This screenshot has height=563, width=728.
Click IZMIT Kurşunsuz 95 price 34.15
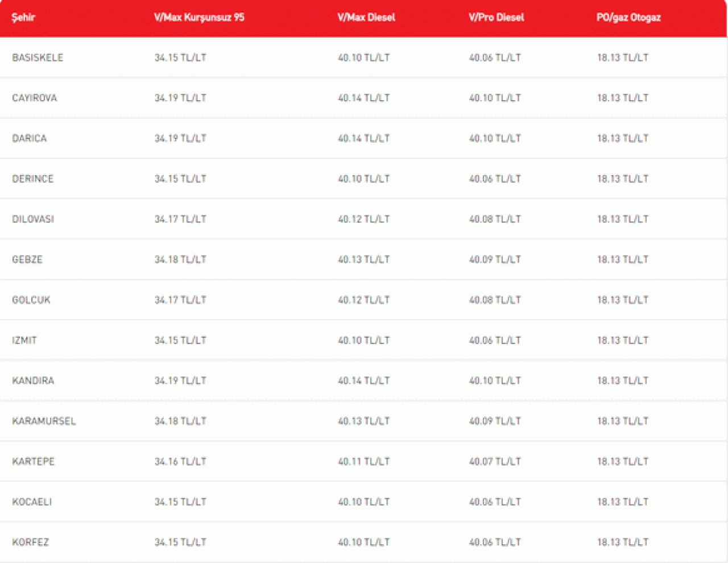[x=180, y=340]
